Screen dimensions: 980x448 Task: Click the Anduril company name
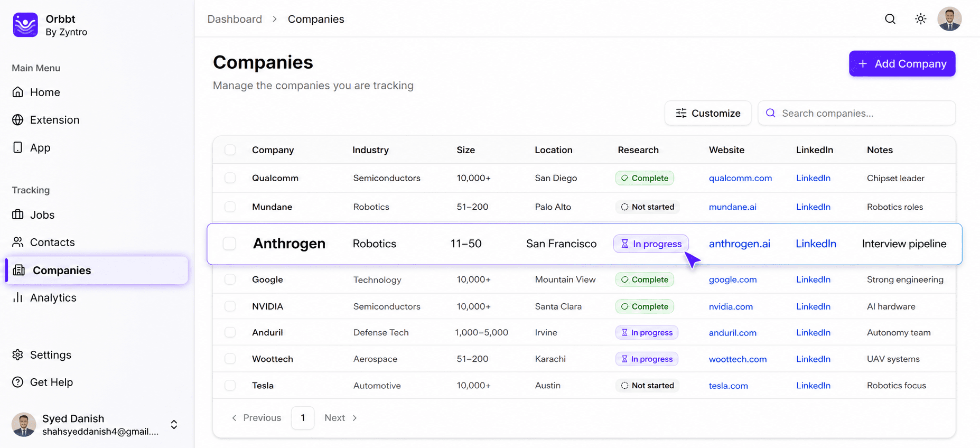(x=267, y=332)
